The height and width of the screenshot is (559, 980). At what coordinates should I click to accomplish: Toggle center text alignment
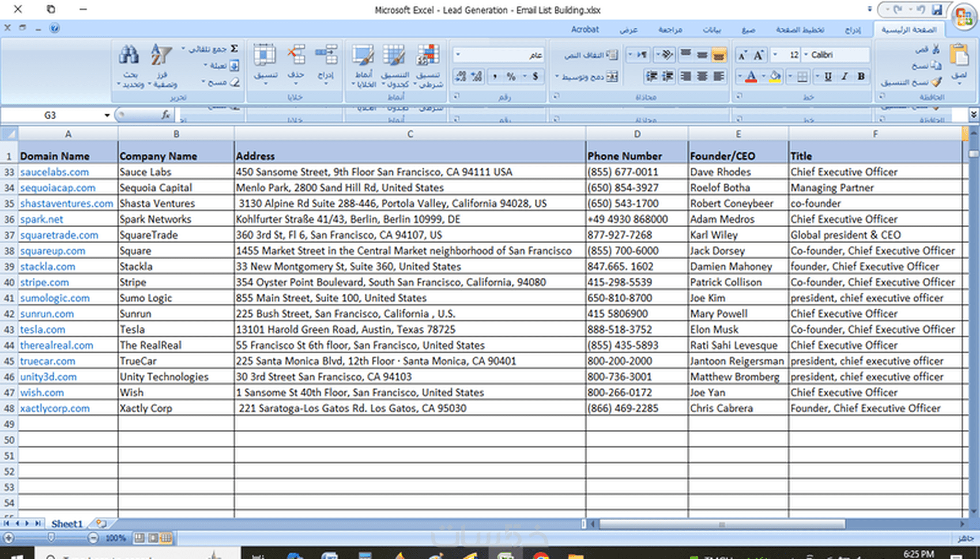(x=702, y=76)
